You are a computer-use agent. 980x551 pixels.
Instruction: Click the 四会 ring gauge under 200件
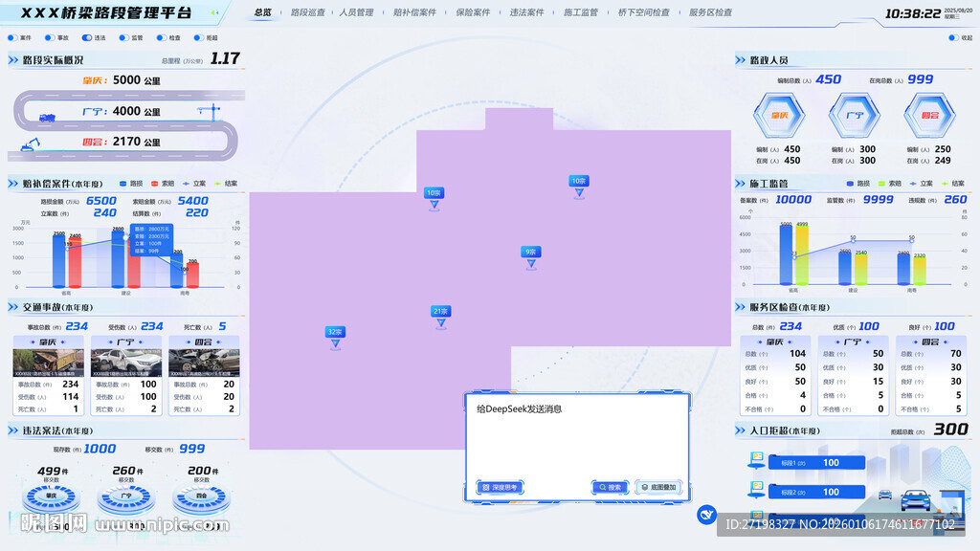pos(201,497)
